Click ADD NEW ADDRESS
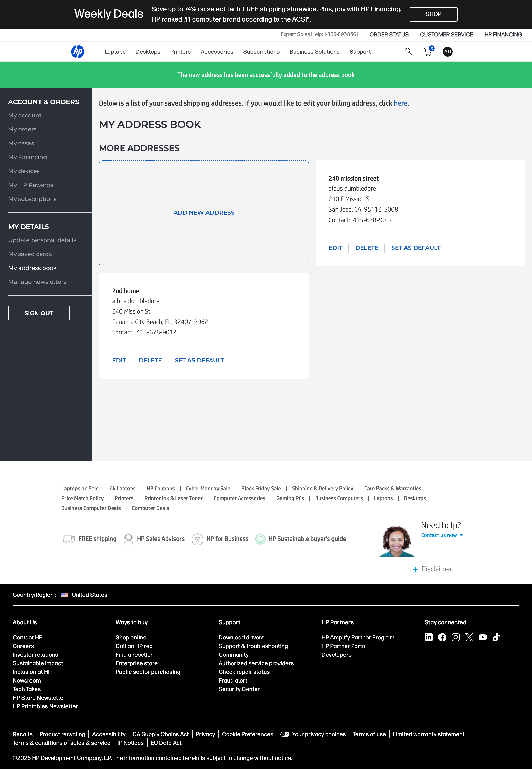This screenshot has height=771, width=532. (x=204, y=213)
